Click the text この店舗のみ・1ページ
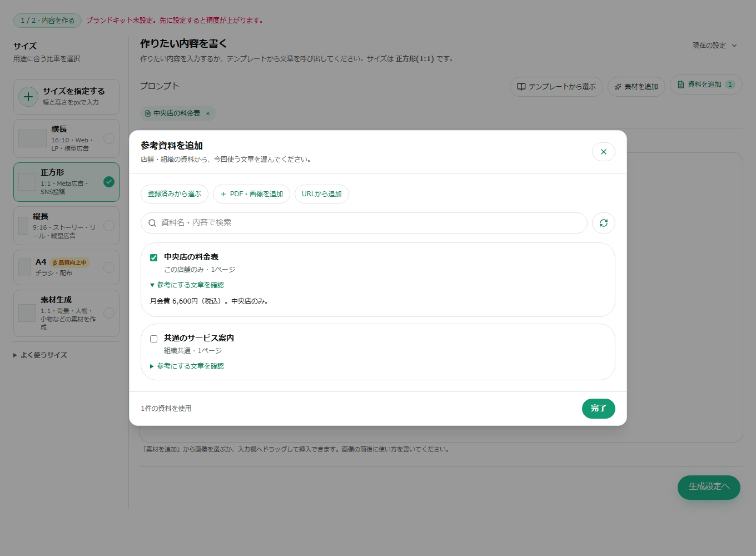Image resolution: width=756 pixels, height=556 pixels. pos(200,270)
